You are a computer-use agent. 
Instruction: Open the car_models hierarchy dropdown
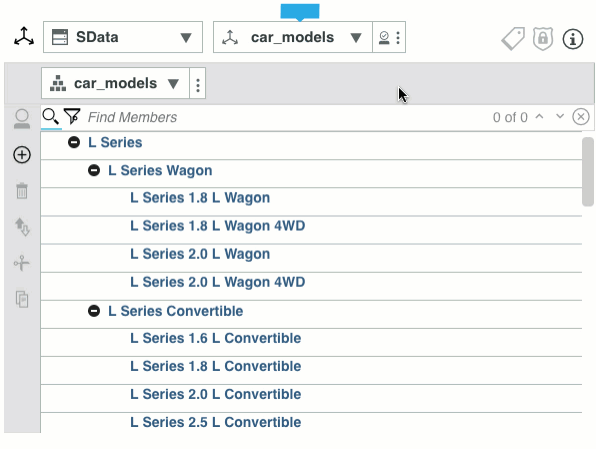click(x=115, y=83)
